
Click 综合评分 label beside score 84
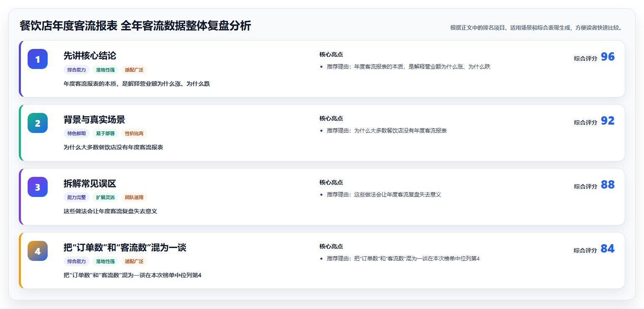coord(585,250)
